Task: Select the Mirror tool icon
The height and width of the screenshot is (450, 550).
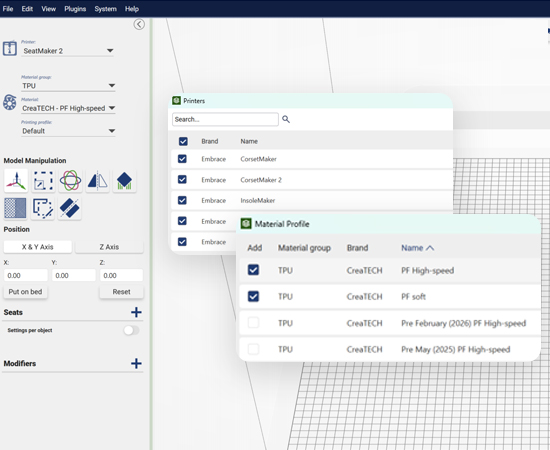Action: click(x=98, y=181)
